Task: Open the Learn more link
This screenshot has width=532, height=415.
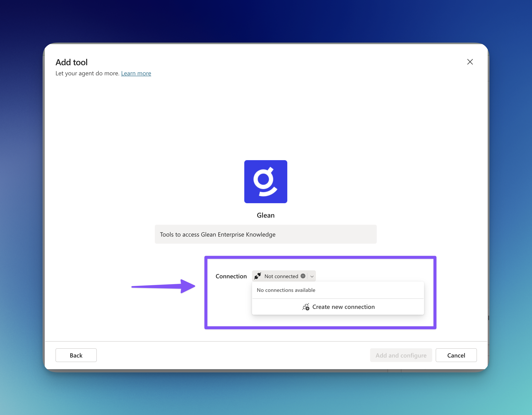Action: coord(136,73)
